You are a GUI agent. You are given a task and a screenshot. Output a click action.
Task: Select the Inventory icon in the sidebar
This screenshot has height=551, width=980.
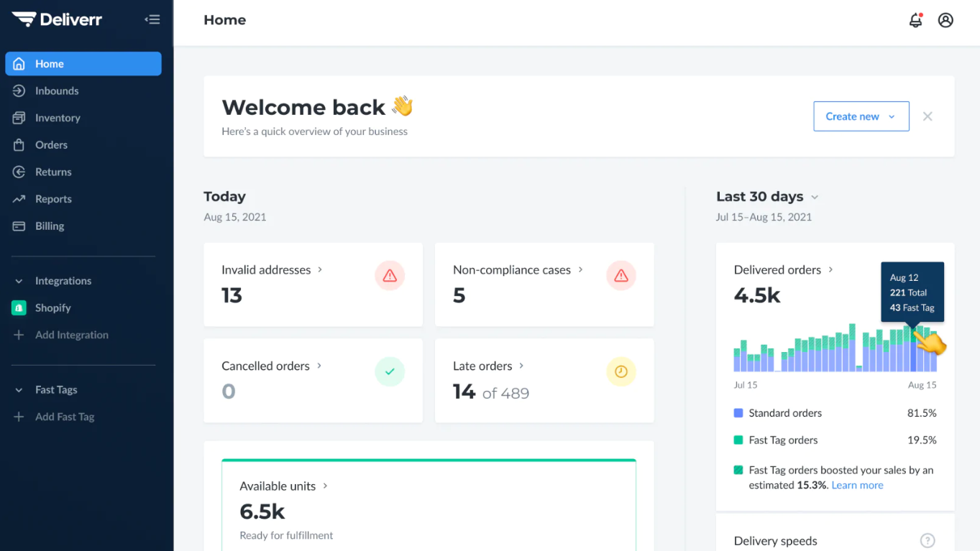(x=19, y=118)
